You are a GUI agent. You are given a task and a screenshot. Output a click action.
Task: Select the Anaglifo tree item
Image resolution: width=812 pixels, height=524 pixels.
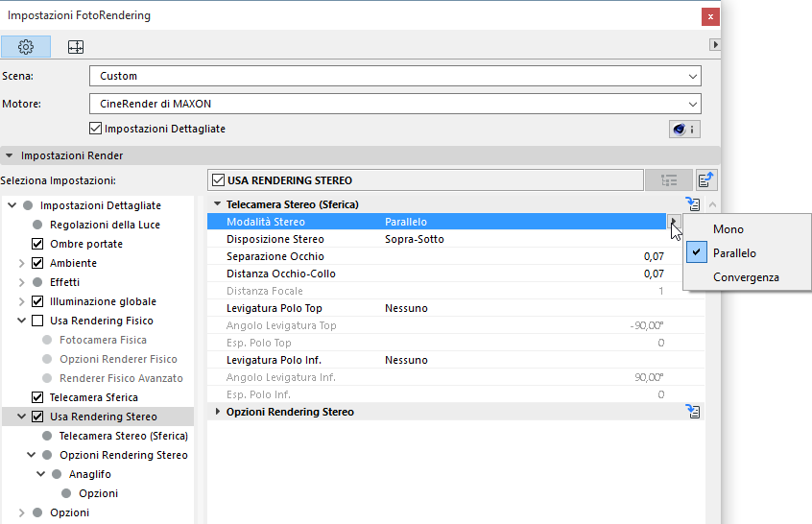(x=89, y=474)
